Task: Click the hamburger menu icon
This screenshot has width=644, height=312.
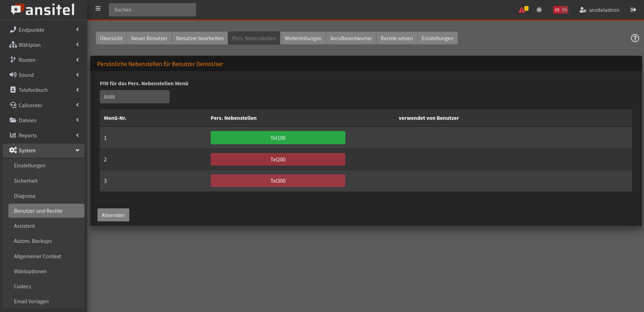Action: (98, 9)
